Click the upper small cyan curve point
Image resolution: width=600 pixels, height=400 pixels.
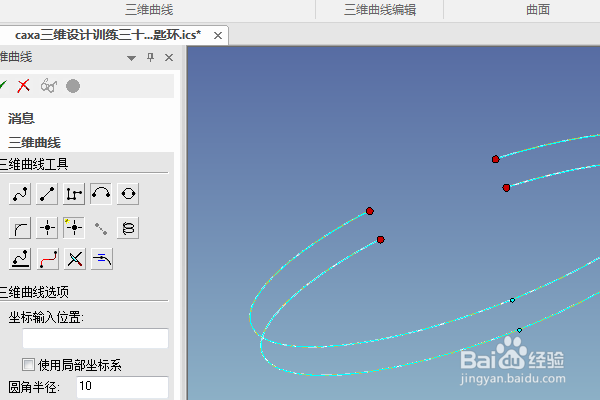click(512, 300)
